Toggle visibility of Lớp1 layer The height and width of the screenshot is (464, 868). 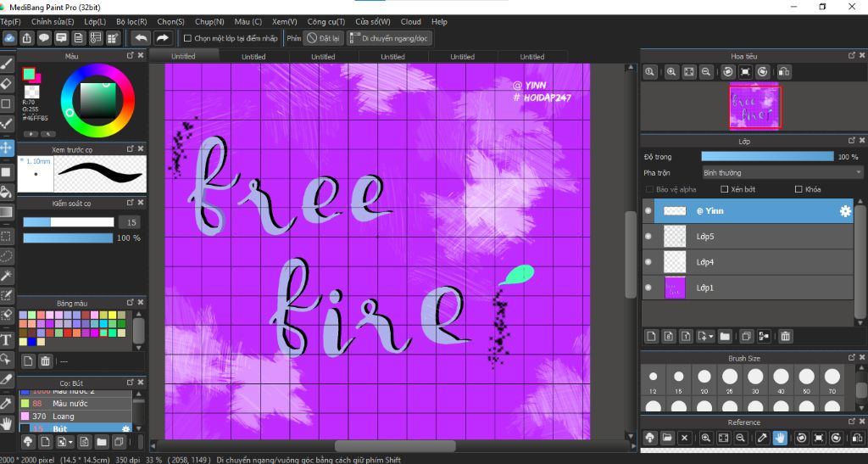click(648, 288)
